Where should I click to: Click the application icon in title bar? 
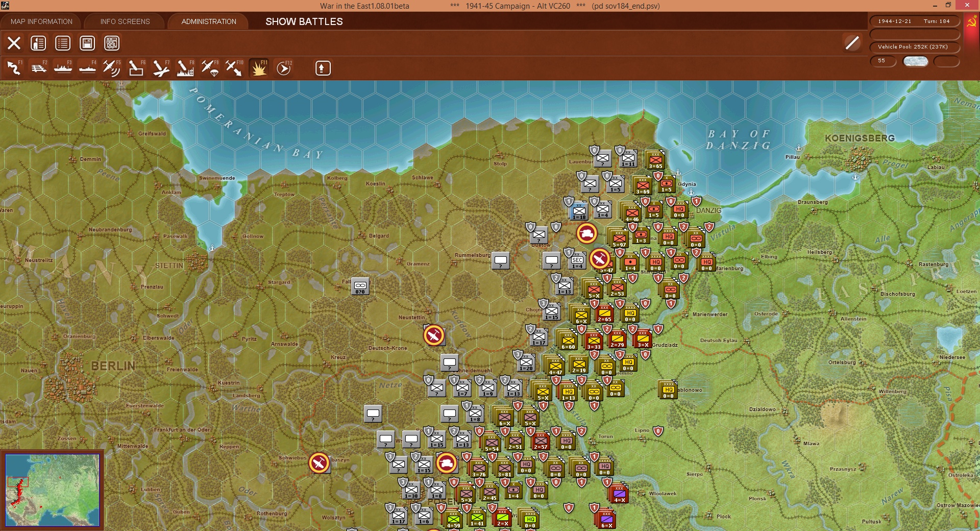click(x=5, y=6)
